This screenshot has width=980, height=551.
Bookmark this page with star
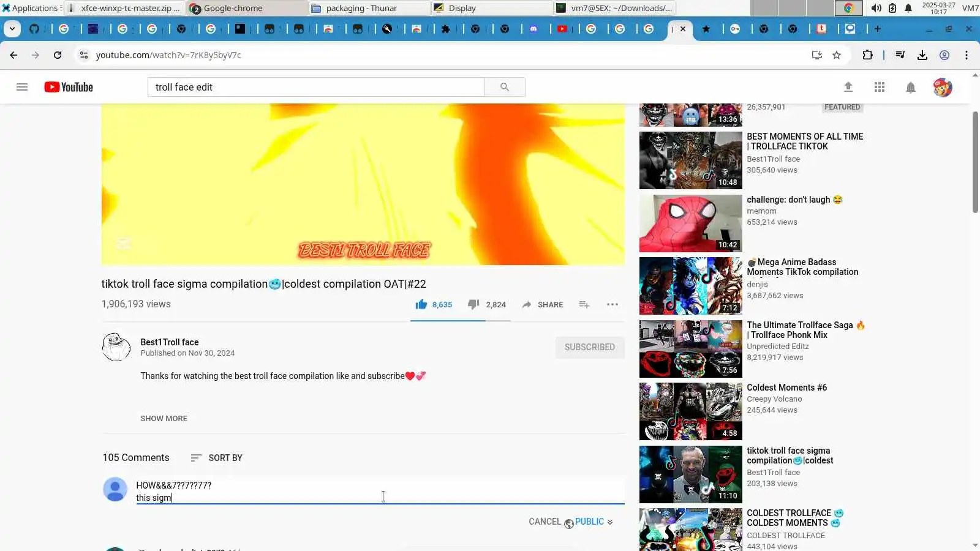pyautogui.click(x=837, y=55)
